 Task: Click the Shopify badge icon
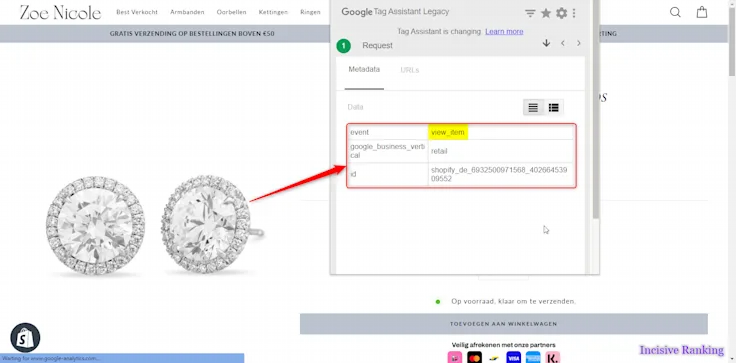pos(25,338)
